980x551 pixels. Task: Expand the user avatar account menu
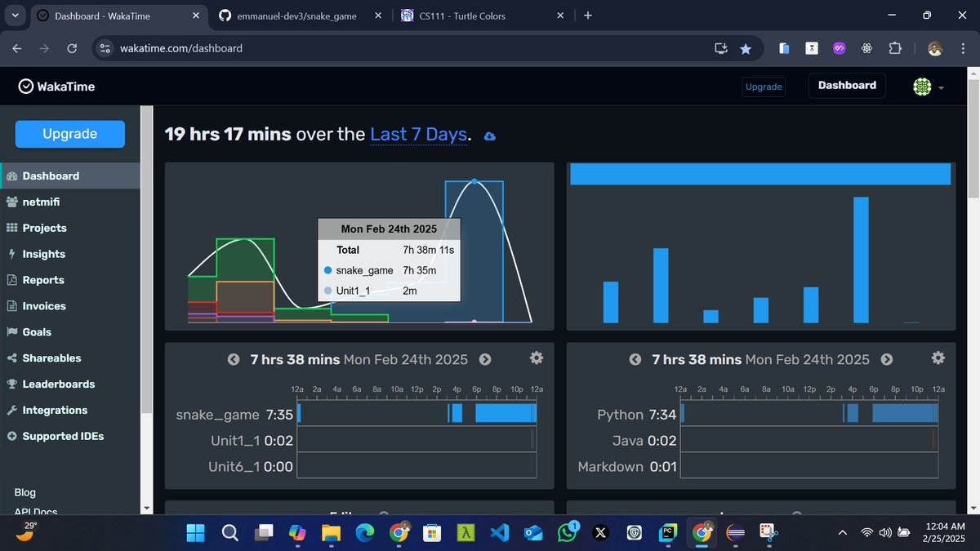929,87
